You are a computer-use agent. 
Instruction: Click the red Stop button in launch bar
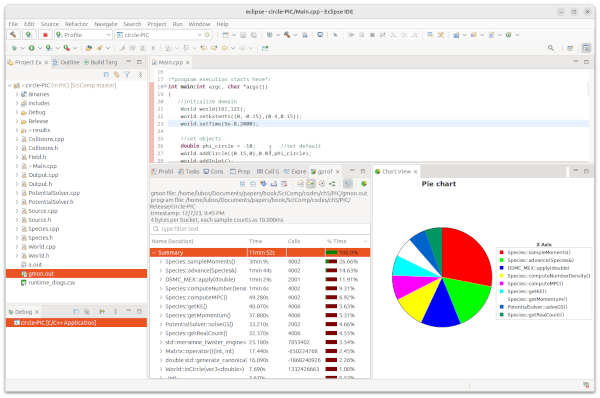[x=45, y=35]
